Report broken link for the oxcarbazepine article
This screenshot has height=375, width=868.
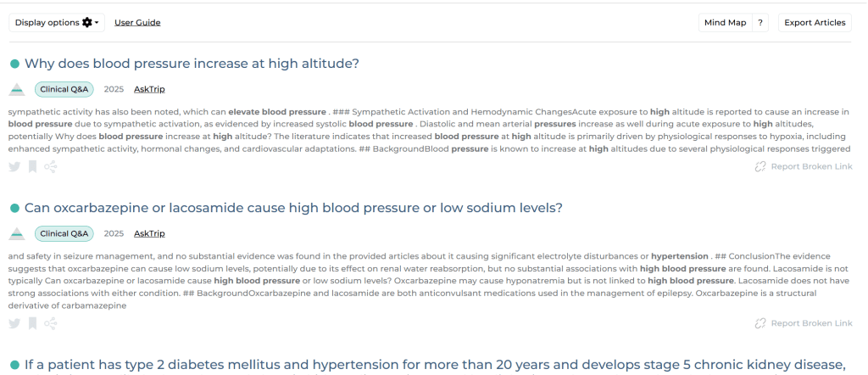click(803, 323)
